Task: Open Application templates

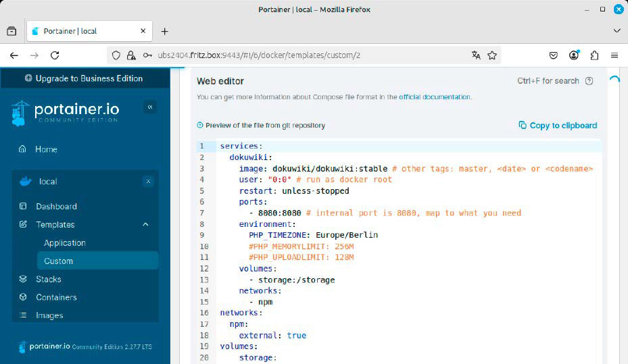Action: (65, 243)
